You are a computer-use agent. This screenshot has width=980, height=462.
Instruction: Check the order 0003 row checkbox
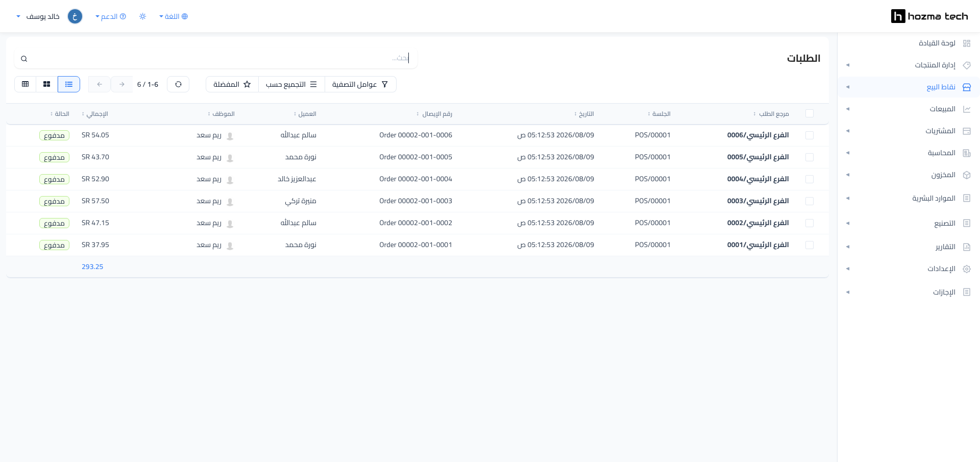[x=810, y=201]
